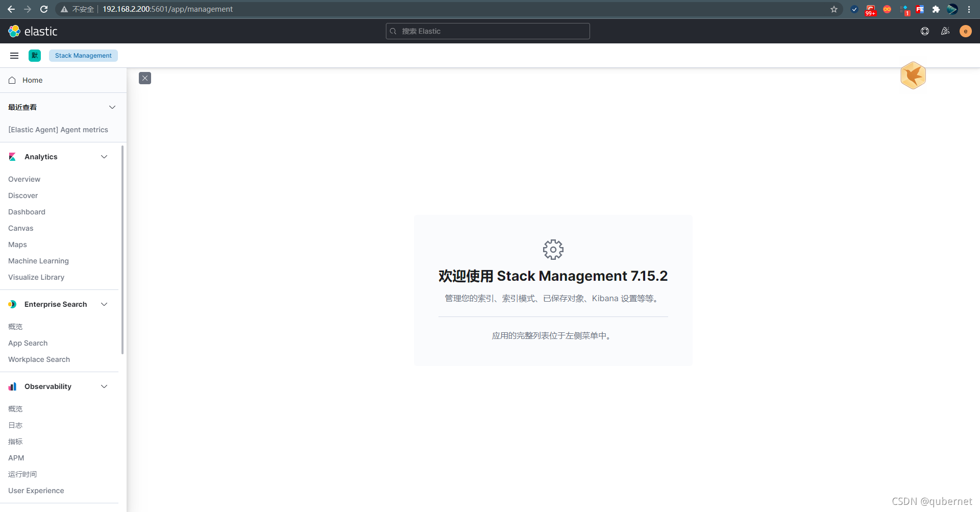Open the user avatar menu
This screenshot has width=980, height=512.
(x=966, y=31)
